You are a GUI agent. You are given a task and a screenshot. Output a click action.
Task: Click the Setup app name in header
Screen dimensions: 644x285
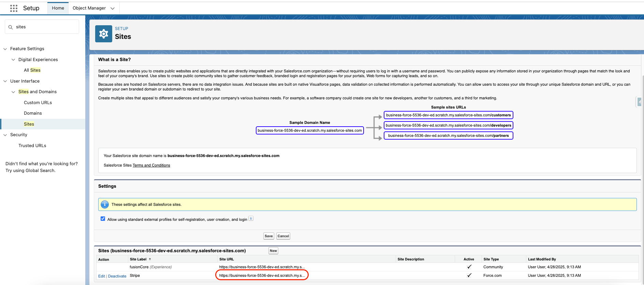[31, 8]
